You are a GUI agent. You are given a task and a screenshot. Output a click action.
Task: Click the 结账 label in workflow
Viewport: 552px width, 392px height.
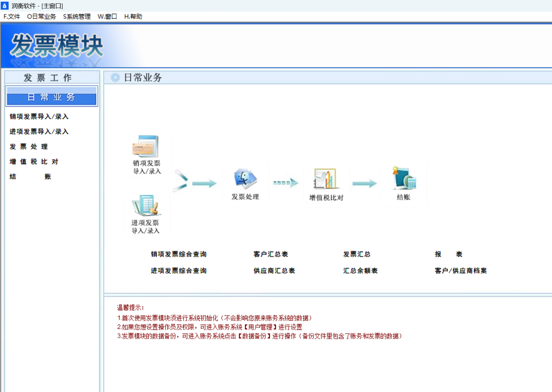coord(404,197)
